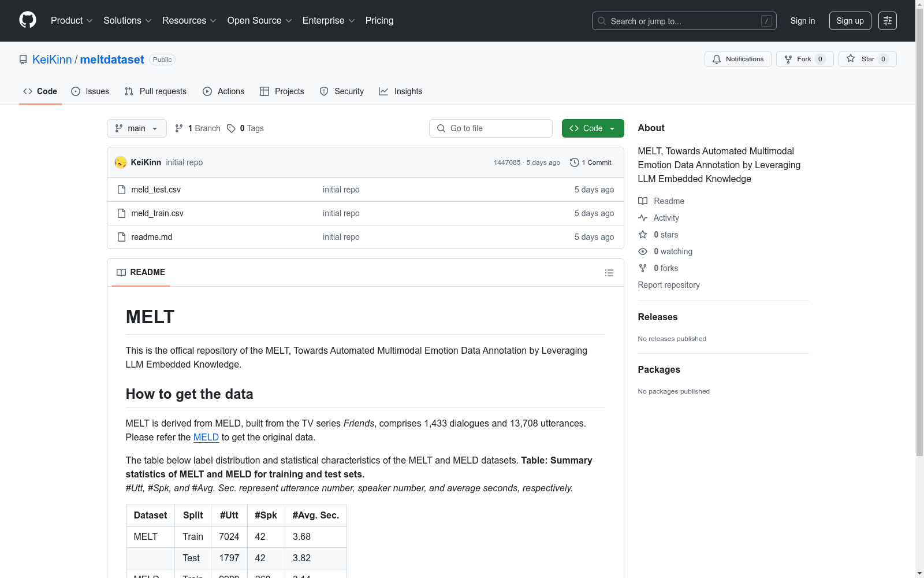Image resolution: width=924 pixels, height=578 pixels.
Task: Expand the Product menu
Action: pyautogui.click(x=72, y=20)
